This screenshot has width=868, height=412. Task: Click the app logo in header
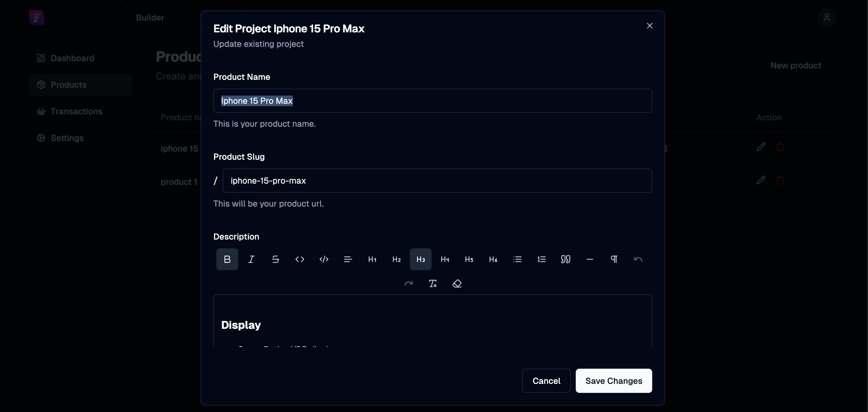tap(36, 18)
